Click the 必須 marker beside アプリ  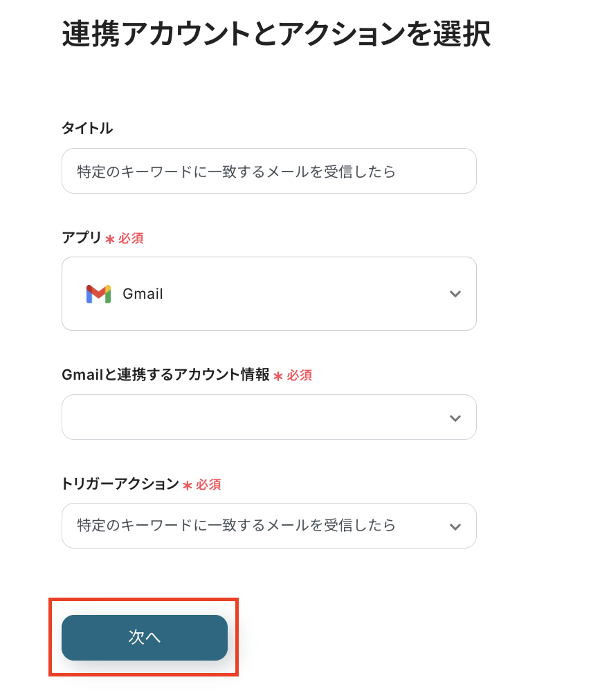coord(131,239)
